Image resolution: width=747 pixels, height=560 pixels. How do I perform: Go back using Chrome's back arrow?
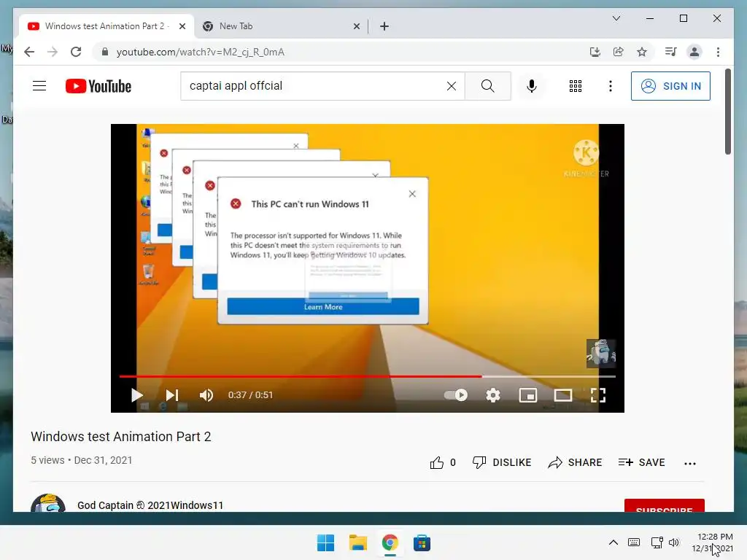(29, 52)
